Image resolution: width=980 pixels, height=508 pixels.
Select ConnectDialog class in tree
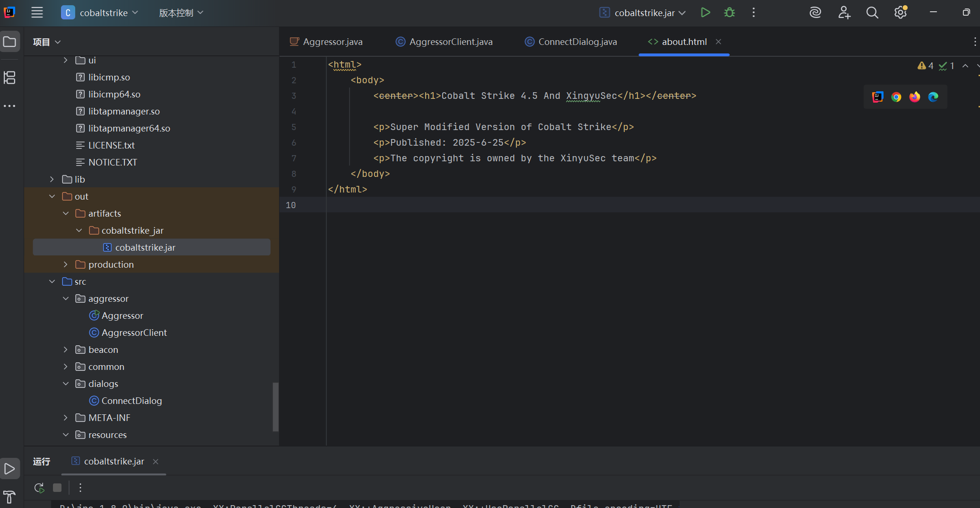pos(126,401)
